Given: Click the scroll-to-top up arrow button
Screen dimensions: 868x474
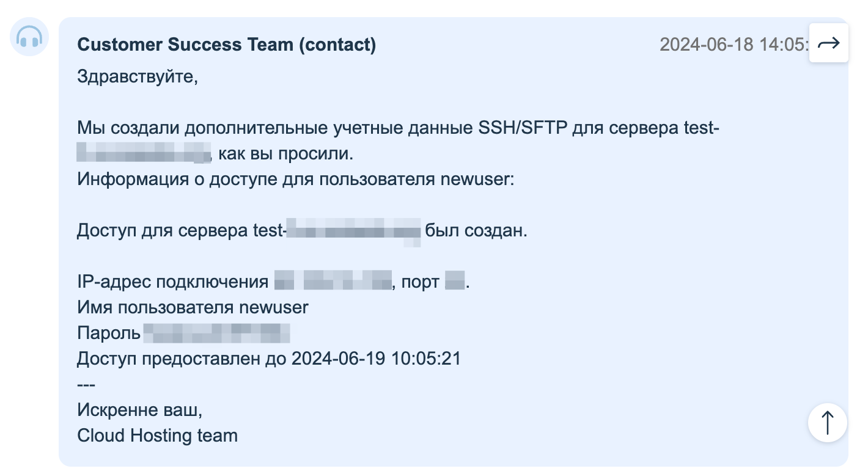Looking at the screenshot, I should click(x=827, y=422).
